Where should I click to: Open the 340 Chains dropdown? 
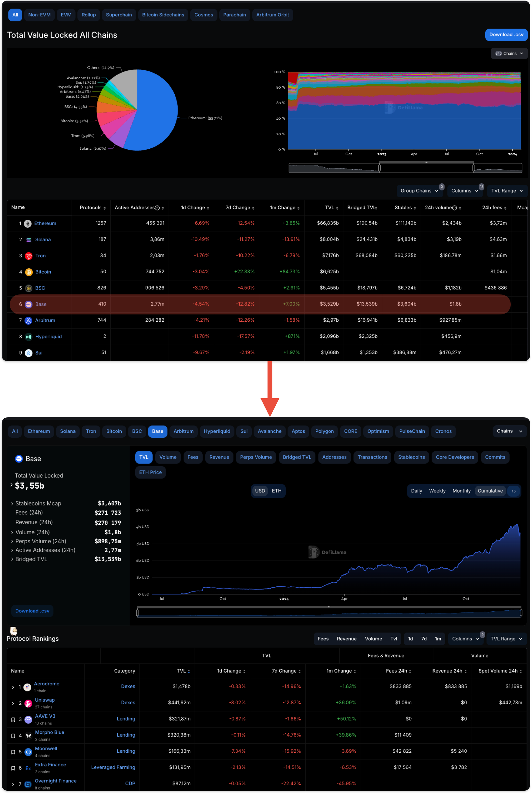click(509, 53)
